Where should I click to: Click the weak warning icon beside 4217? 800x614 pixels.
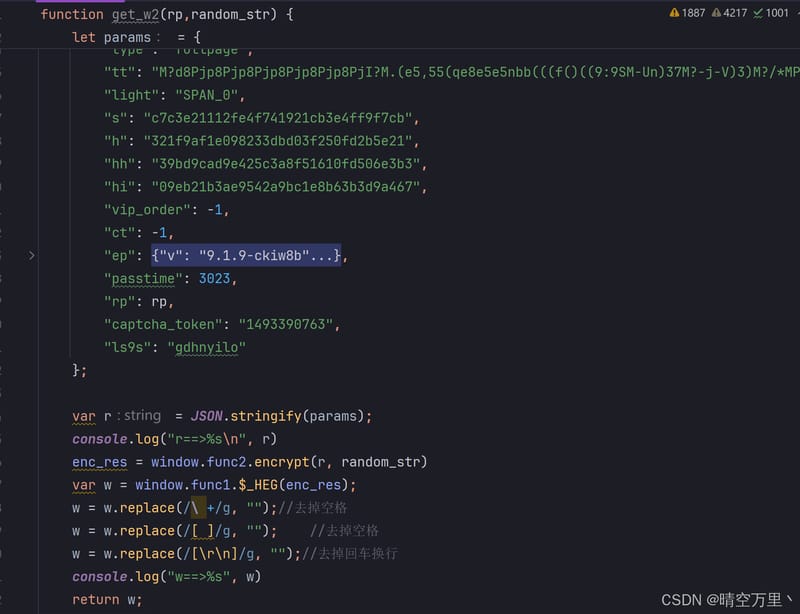pos(716,13)
